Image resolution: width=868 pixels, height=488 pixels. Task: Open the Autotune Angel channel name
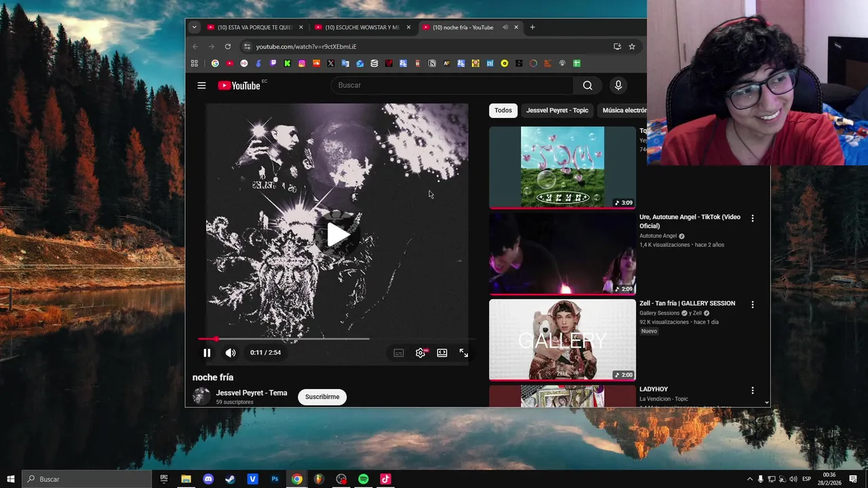(x=658, y=236)
